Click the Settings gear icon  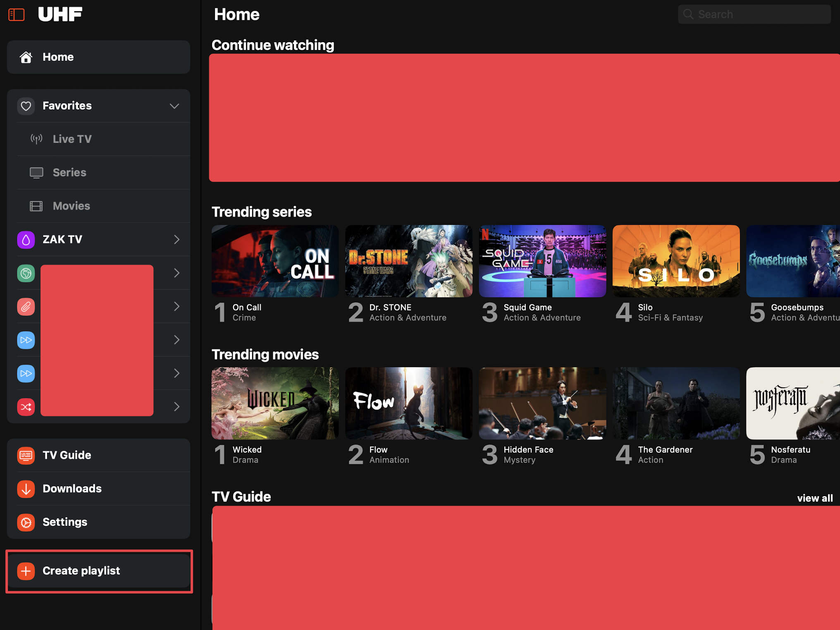coord(26,522)
